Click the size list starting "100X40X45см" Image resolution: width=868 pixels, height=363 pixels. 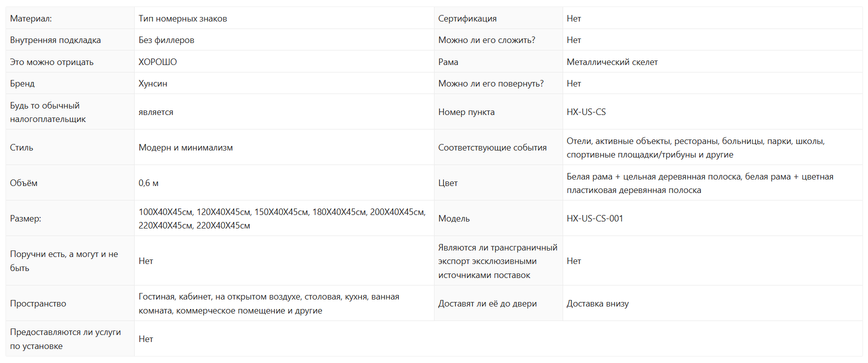tap(282, 218)
